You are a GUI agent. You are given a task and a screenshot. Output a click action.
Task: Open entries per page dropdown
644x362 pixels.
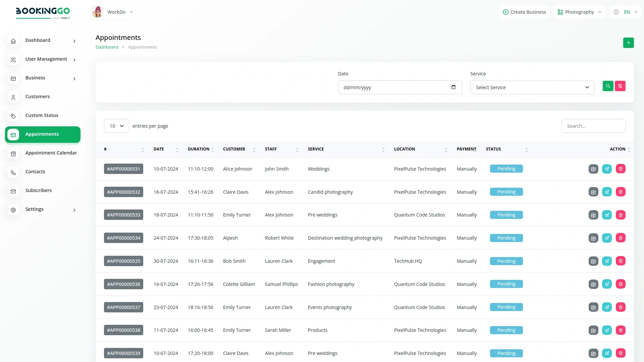pos(116,126)
